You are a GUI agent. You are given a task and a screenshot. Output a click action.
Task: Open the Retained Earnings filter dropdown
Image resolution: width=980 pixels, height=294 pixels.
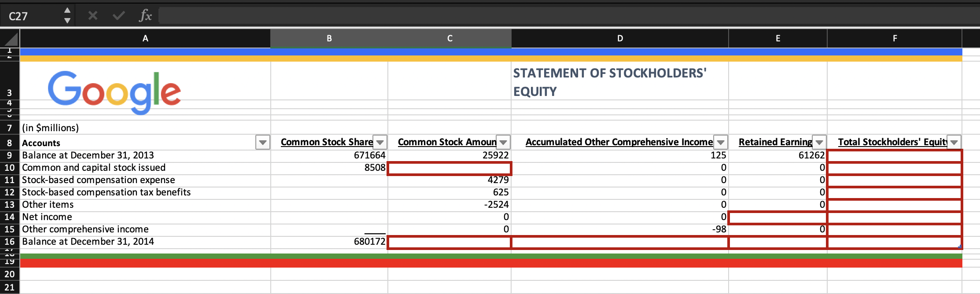[819, 143]
